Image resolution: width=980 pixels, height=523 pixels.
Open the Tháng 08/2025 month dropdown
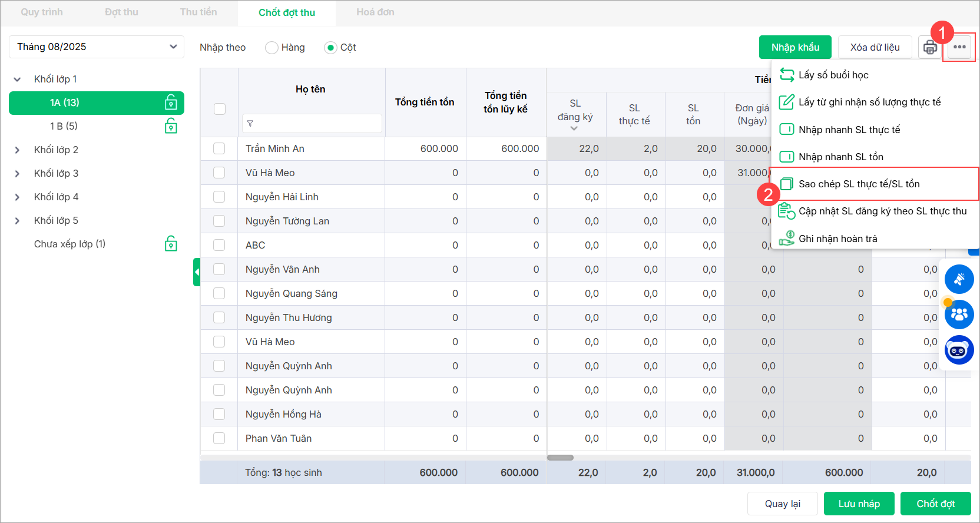click(x=97, y=47)
